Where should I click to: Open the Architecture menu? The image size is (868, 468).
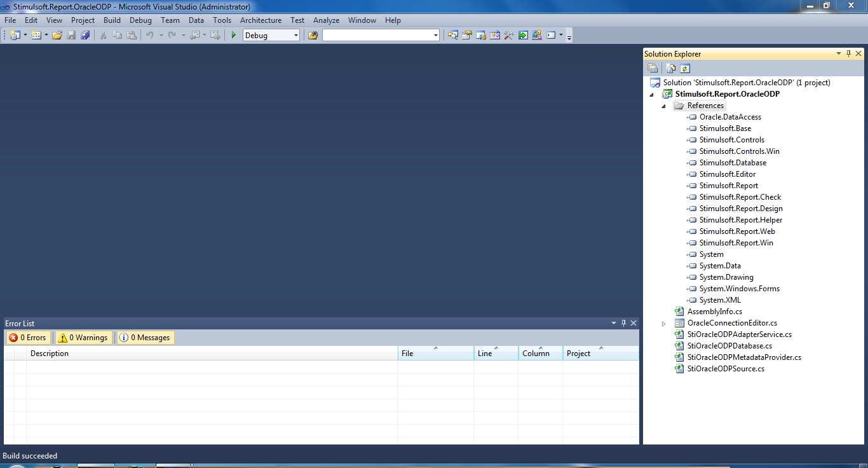point(261,20)
